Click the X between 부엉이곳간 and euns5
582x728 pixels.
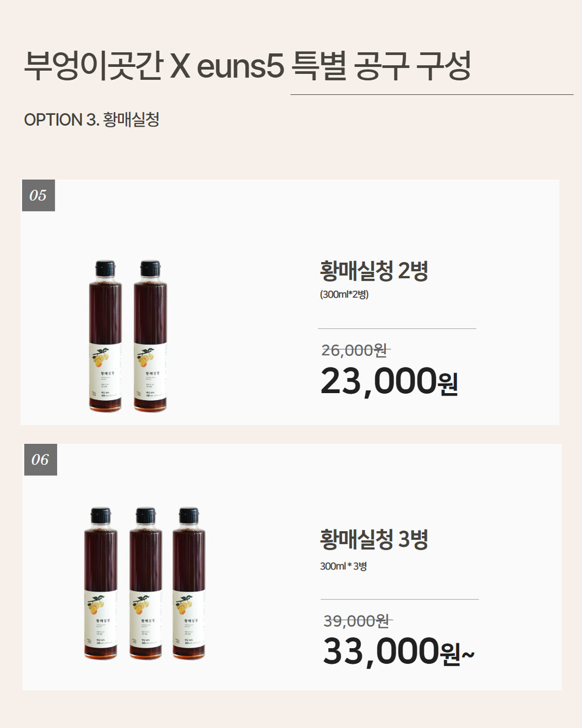point(180,66)
